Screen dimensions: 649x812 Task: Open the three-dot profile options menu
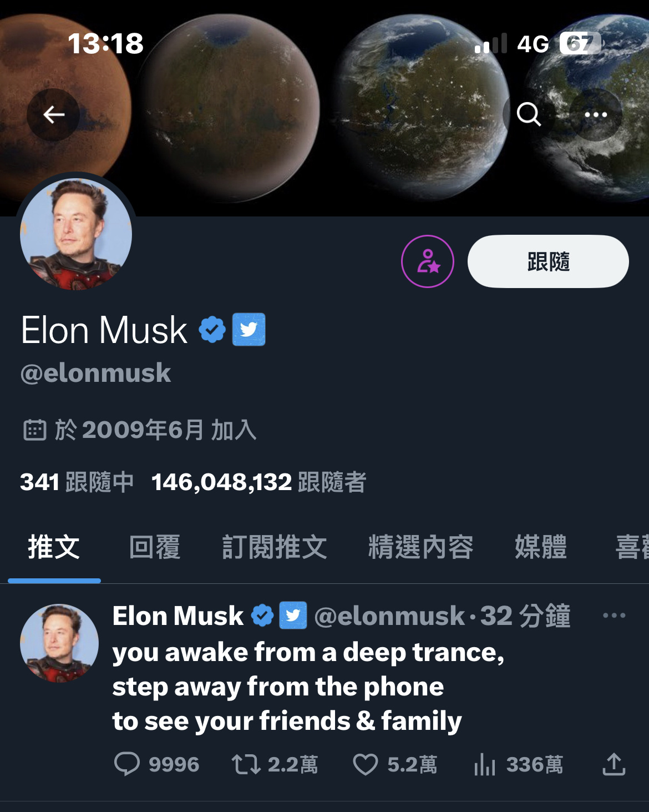click(596, 115)
